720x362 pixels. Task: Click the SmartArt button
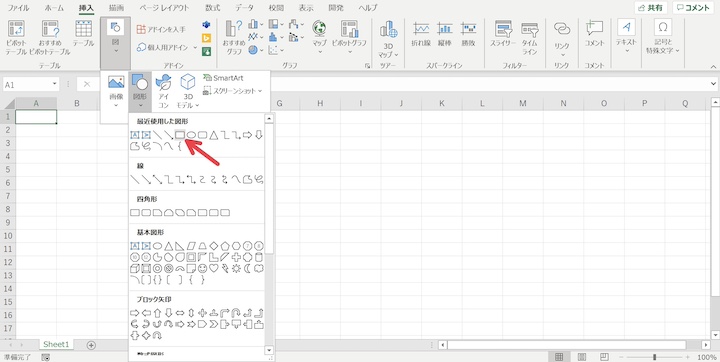(223, 78)
